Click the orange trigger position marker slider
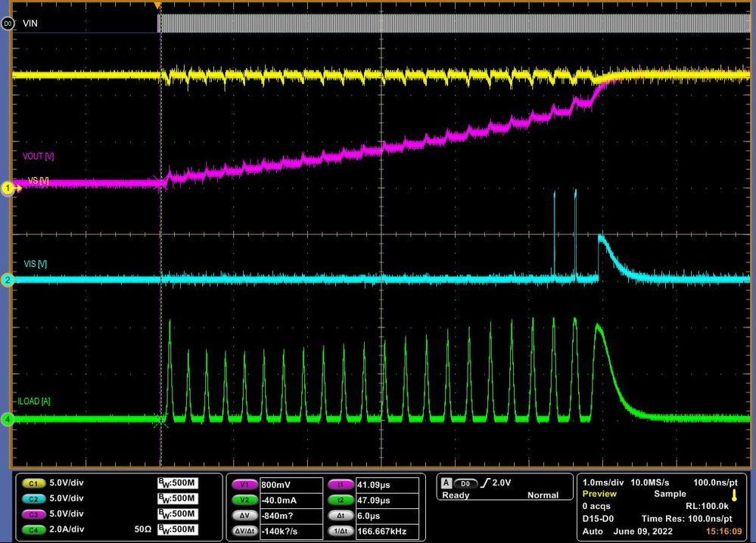The image size is (756, 543). pos(157,6)
